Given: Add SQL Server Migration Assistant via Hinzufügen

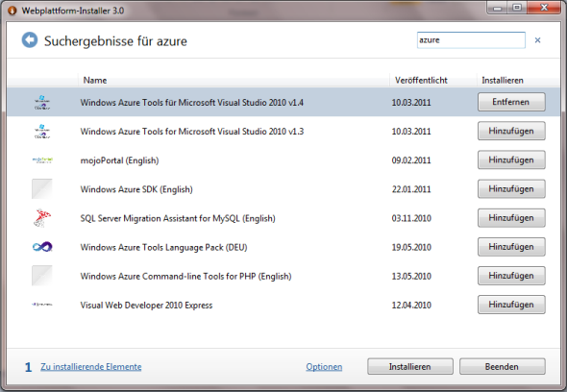Looking at the screenshot, I should pos(511,218).
